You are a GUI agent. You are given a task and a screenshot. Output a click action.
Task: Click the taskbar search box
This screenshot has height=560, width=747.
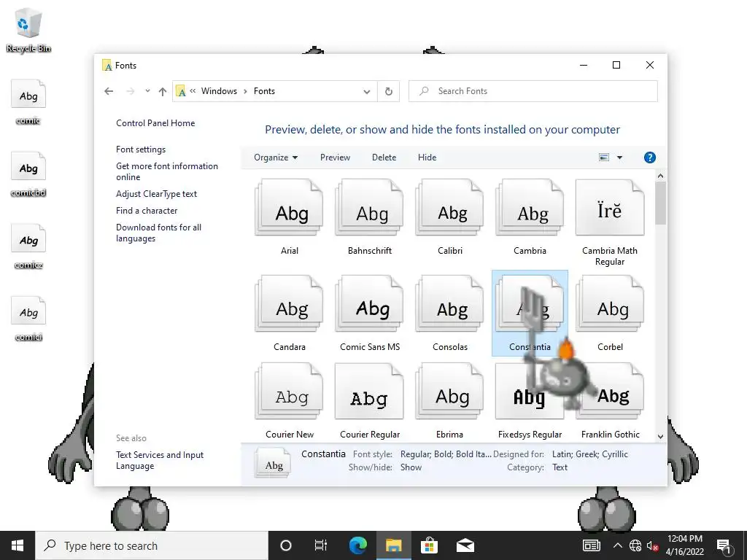(x=152, y=545)
